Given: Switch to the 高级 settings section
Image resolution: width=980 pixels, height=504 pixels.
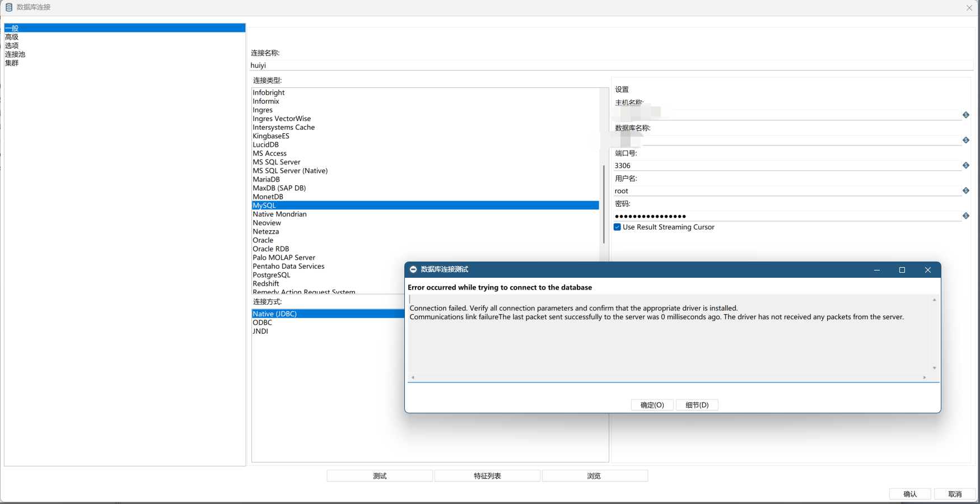Looking at the screenshot, I should tap(12, 37).
